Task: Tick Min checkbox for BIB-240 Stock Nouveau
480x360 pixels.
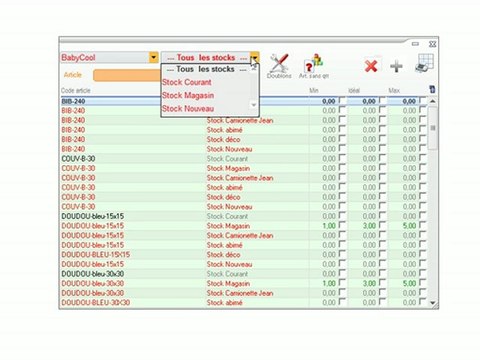Action: pyautogui.click(x=342, y=148)
